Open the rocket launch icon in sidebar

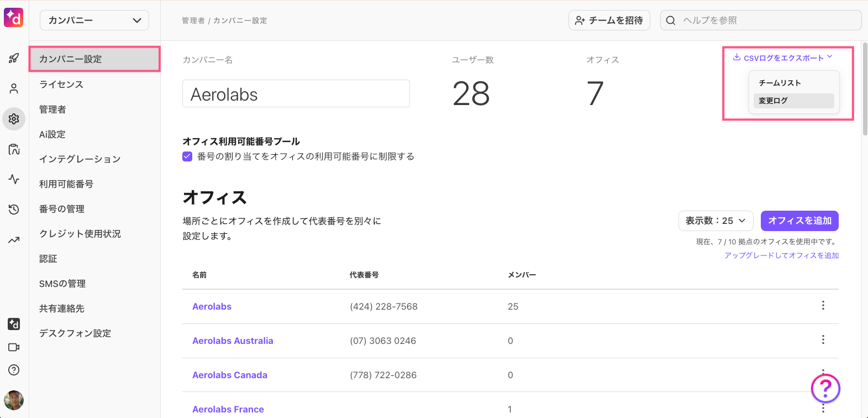(14, 58)
